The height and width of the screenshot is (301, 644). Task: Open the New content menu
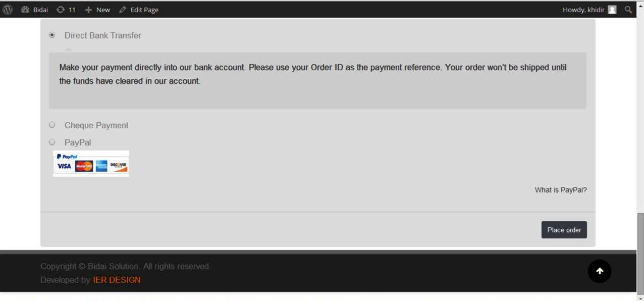pos(103,10)
